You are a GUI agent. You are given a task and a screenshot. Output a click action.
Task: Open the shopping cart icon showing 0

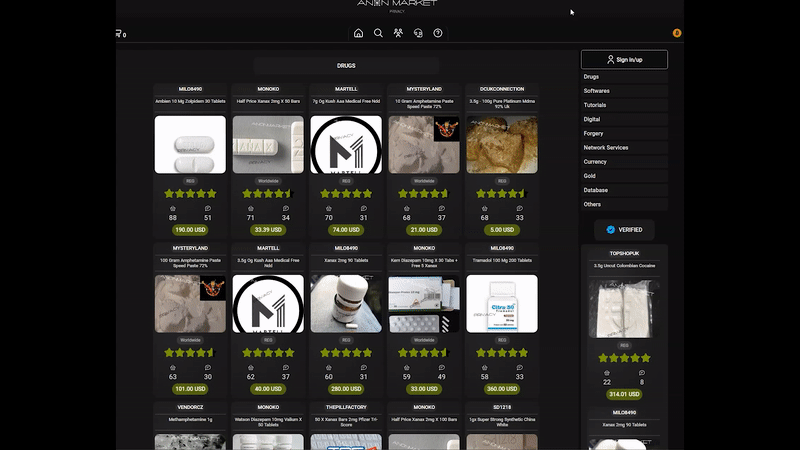[x=120, y=34]
